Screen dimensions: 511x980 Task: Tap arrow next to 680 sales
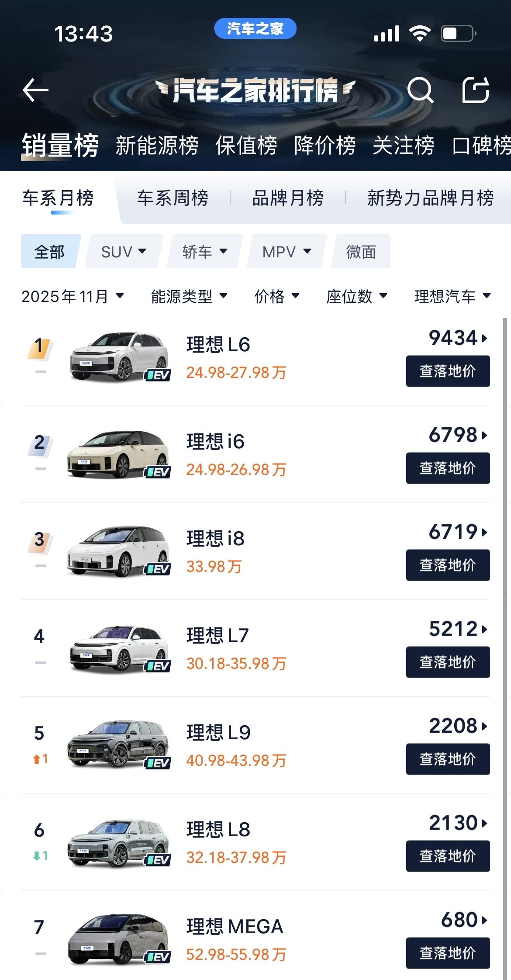pos(484,920)
